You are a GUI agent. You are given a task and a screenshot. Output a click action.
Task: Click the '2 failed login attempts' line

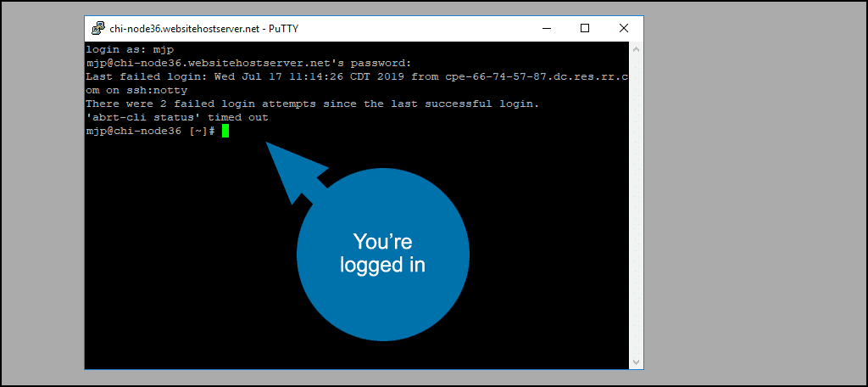(312, 104)
